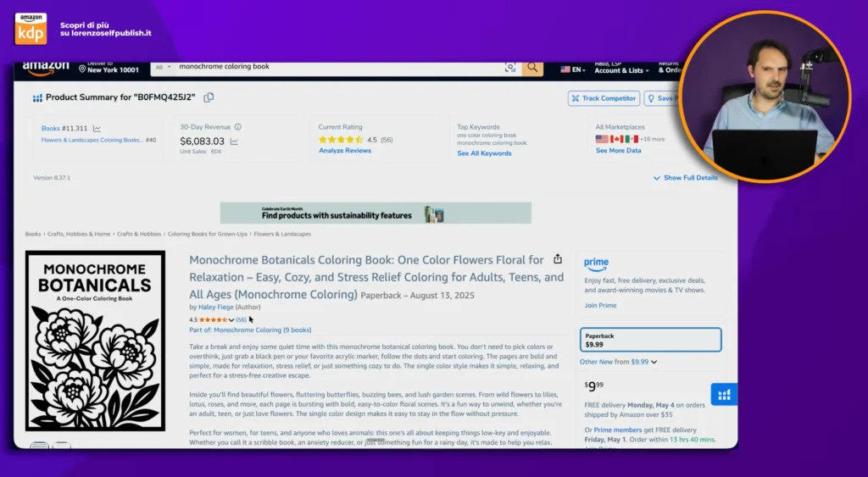This screenshot has height=477, width=868.
Task: Click the marketplace flags icons
Action: 617,140
